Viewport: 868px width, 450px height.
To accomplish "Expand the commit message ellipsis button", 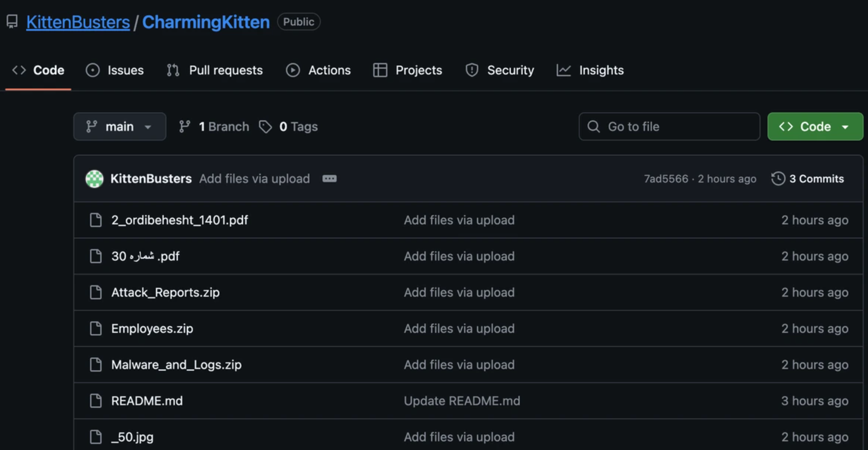I will tap(329, 179).
